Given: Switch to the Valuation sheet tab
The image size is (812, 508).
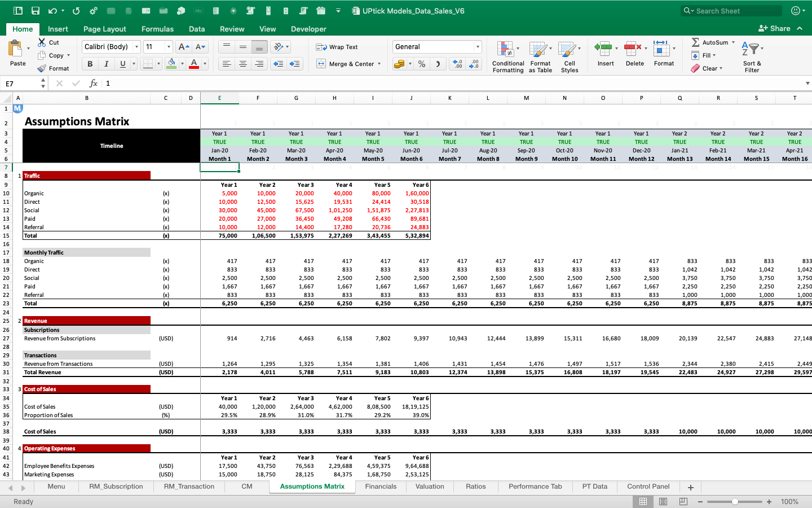Looking at the screenshot, I should point(430,487).
